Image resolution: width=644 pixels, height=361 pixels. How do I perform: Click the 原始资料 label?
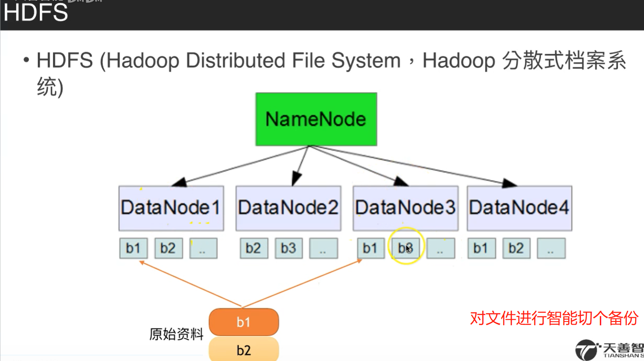pyautogui.click(x=177, y=334)
